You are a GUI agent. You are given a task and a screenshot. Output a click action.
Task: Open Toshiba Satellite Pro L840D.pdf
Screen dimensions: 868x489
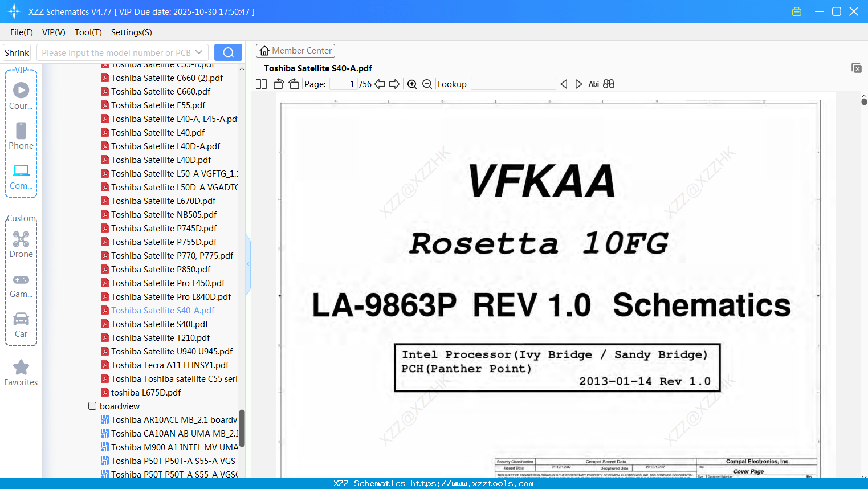click(171, 297)
